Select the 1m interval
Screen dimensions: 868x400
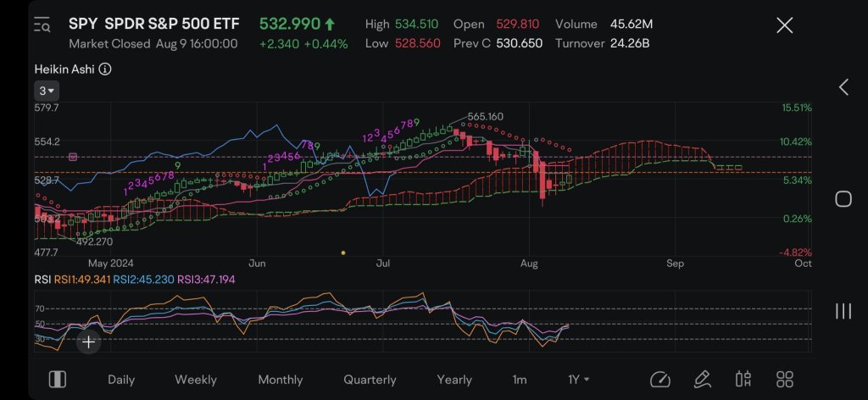[520, 380]
